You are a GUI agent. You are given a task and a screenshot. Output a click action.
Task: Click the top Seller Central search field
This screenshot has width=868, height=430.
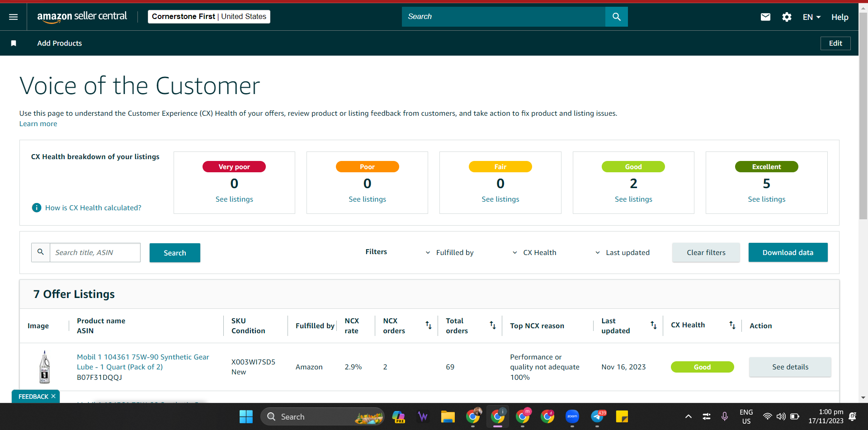click(504, 17)
